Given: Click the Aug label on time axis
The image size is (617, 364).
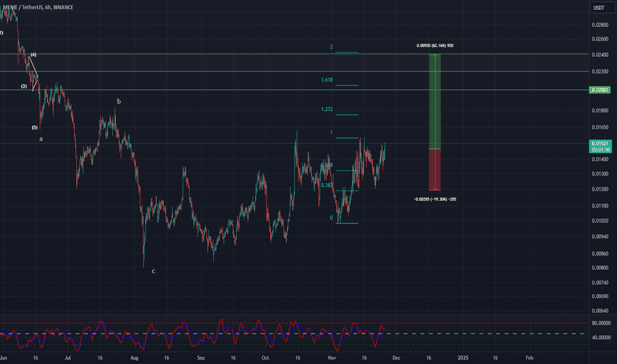Looking at the screenshot, I should click(134, 358).
